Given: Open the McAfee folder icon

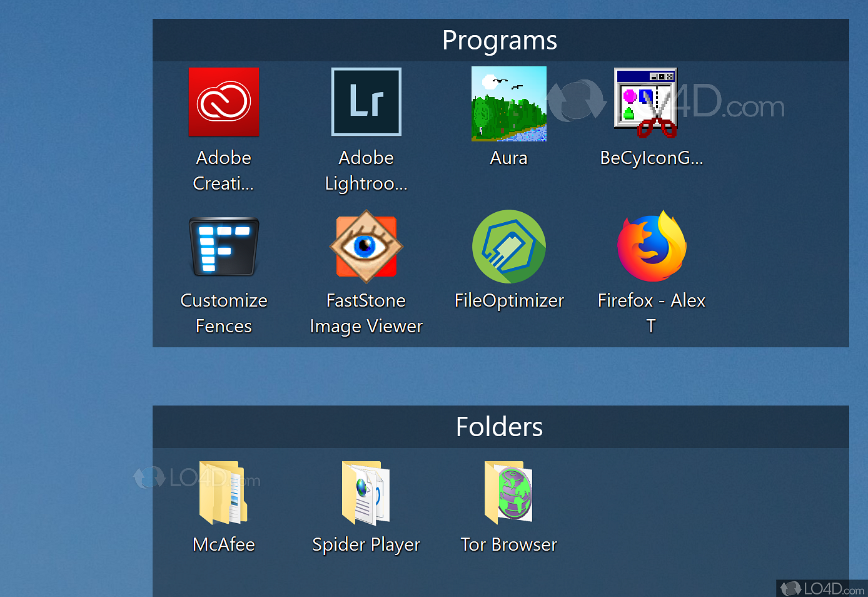Looking at the screenshot, I should click(223, 492).
